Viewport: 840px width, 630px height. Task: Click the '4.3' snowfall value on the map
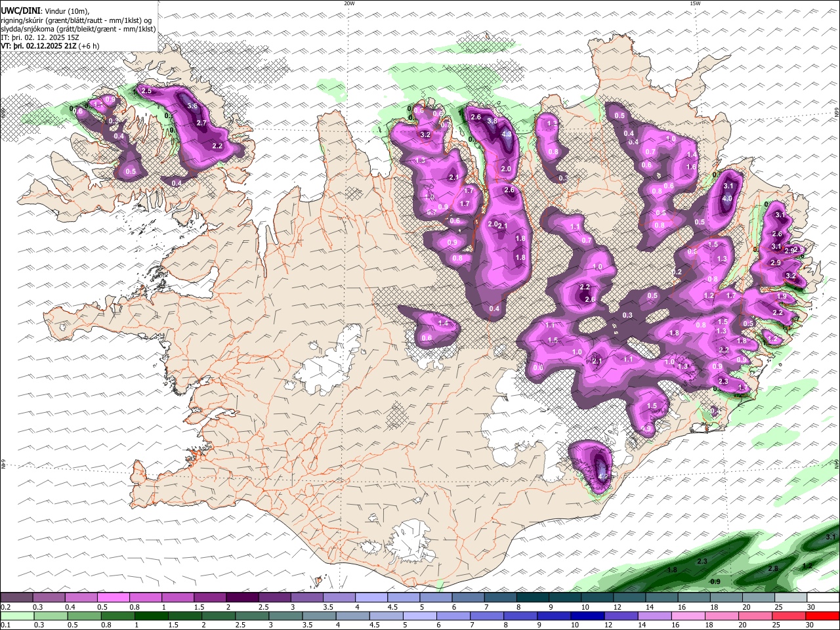coord(507,134)
